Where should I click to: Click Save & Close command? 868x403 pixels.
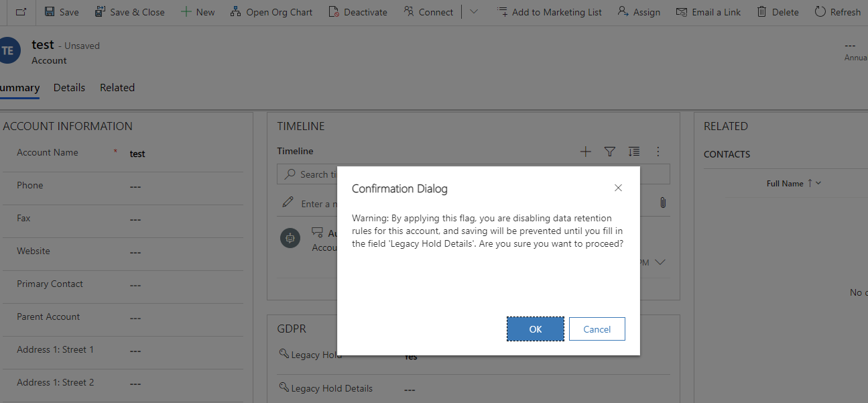pyautogui.click(x=129, y=12)
